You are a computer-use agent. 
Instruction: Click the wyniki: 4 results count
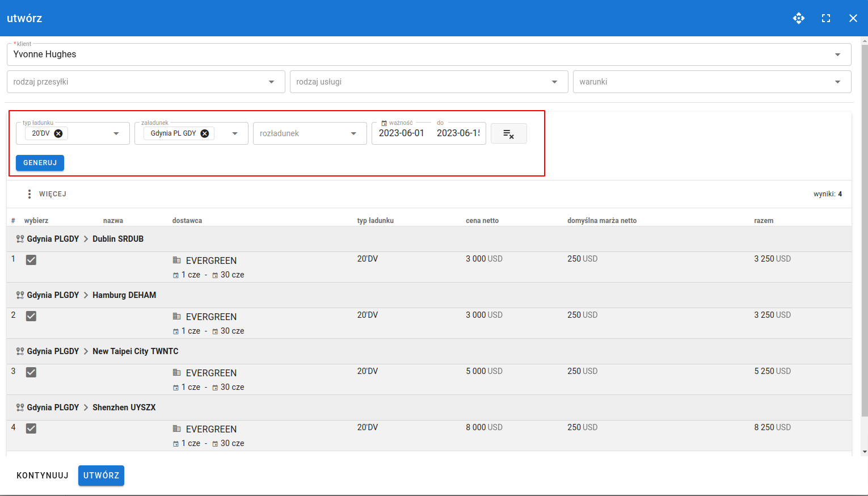pos(828,194)
